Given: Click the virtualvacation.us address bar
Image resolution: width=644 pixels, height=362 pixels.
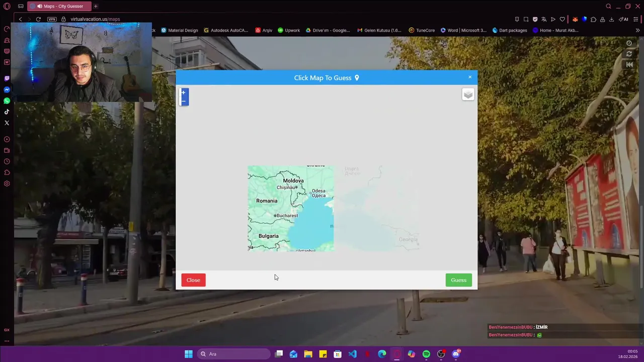Looking at the screenshot, I should click(x=95, y=19).
